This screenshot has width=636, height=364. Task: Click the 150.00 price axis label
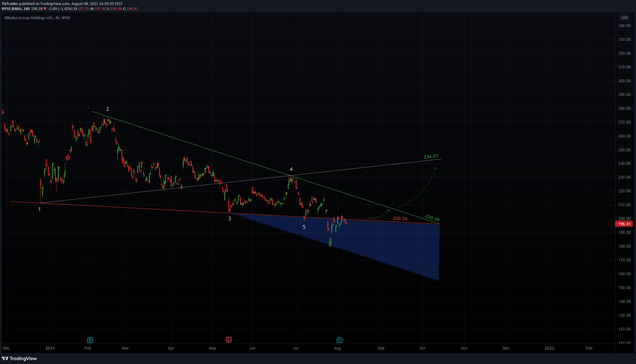click(x=624, y=288)
